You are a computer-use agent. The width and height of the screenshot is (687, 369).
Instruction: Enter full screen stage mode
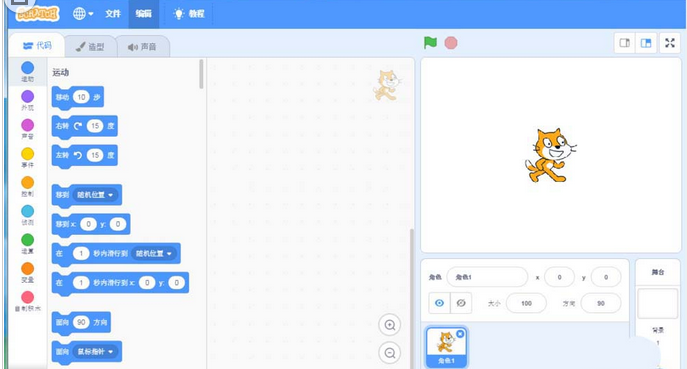coord(669,43)
